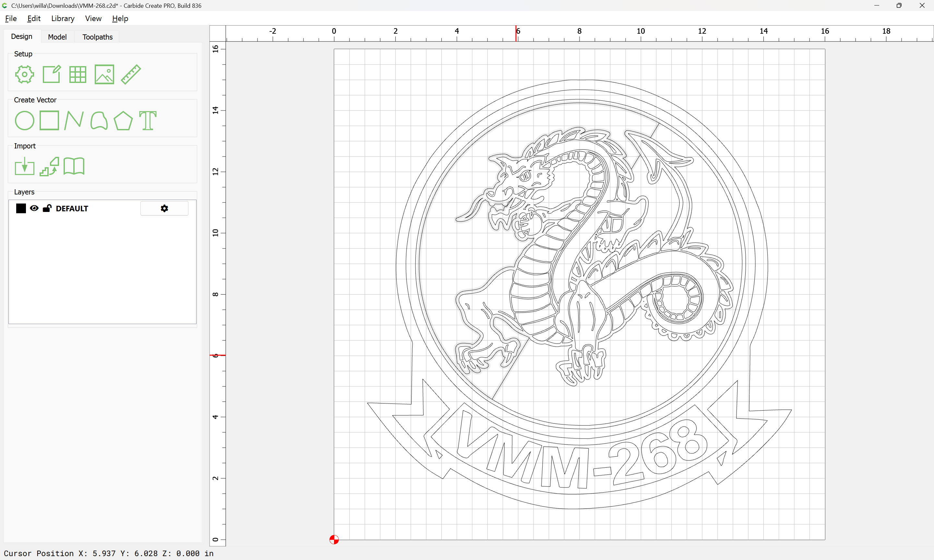Image resolution: width=934 pixels, height=560 pixels.
Task: Toggle visibility of DEFAULT layer
Action: point(34,208)
